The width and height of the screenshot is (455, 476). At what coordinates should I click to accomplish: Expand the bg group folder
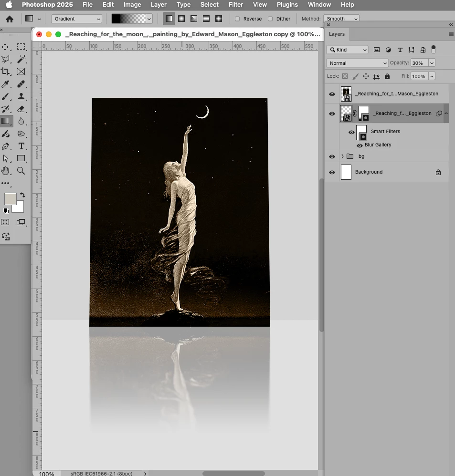[342, 156]
